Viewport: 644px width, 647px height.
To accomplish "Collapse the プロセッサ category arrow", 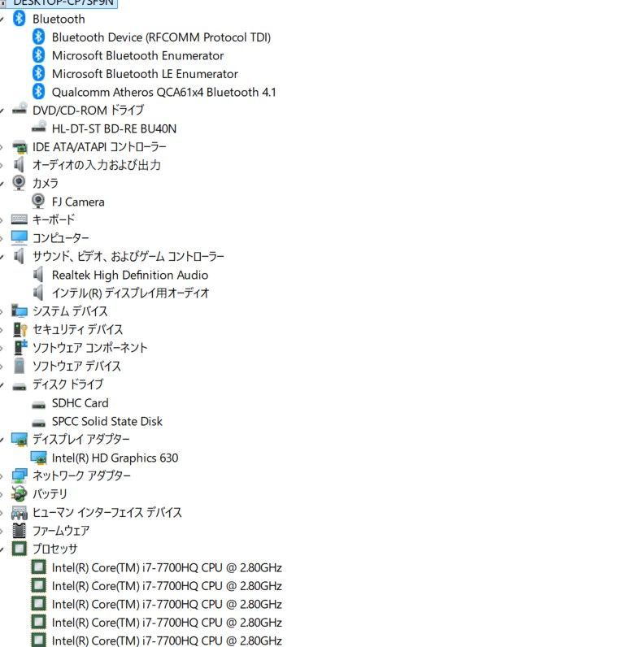I will (2, 549).
